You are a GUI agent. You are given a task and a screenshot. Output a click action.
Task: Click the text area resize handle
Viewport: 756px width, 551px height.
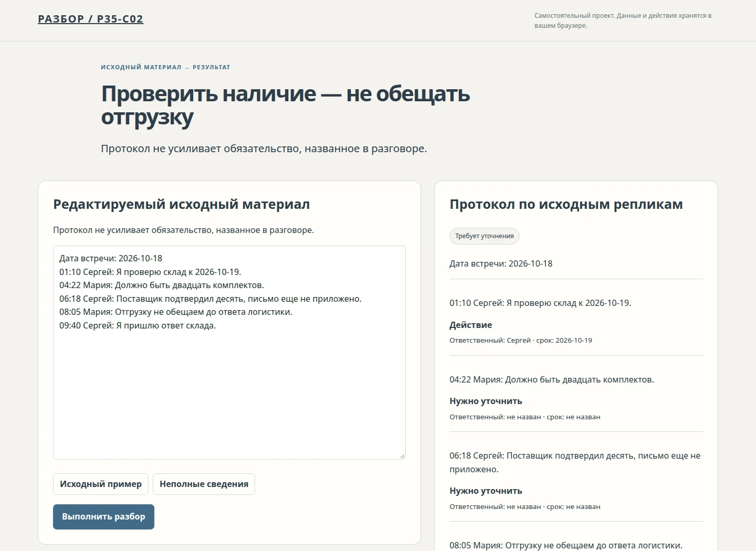pyautogui.click(x=402, y=456)
